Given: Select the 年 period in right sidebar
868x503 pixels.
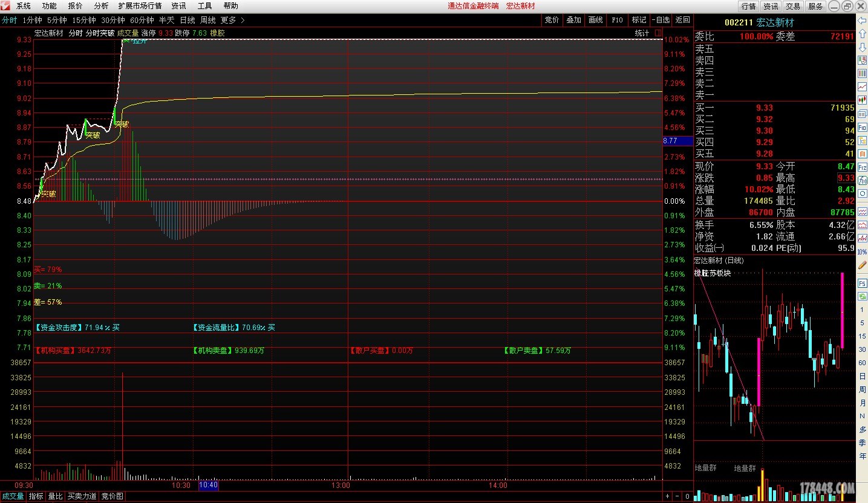Looking at the screenshot, I should (x=862, y=456).
